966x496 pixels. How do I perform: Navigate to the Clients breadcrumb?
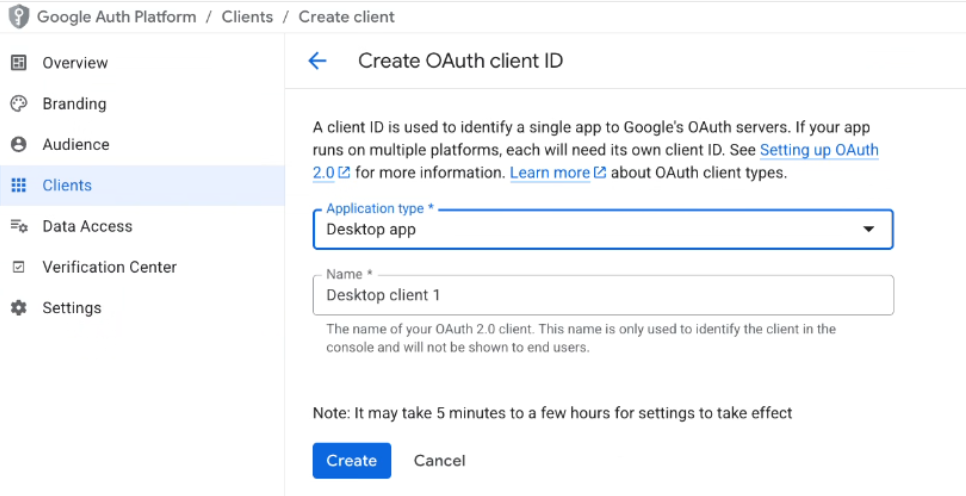(246, 17)
